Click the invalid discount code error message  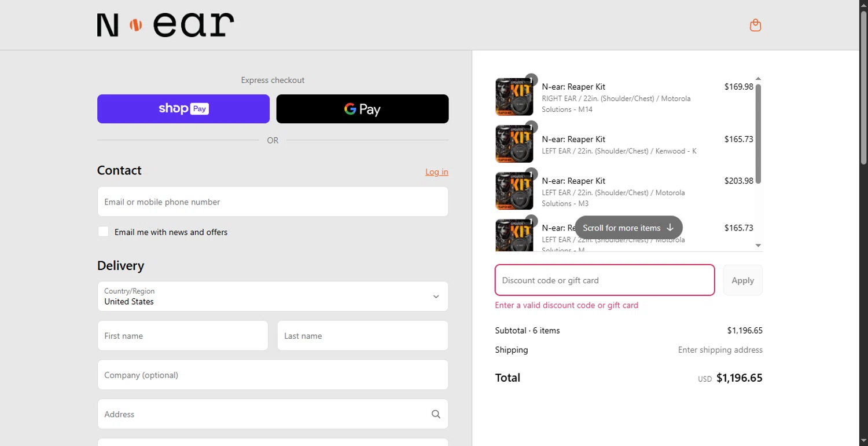pos(567,305)
